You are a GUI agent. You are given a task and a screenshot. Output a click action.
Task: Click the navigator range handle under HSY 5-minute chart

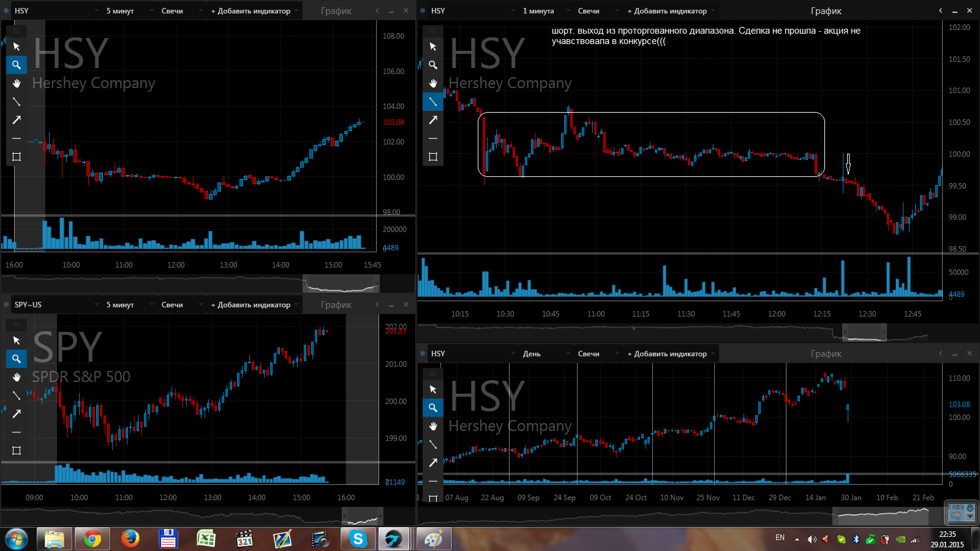coord(341,284)
